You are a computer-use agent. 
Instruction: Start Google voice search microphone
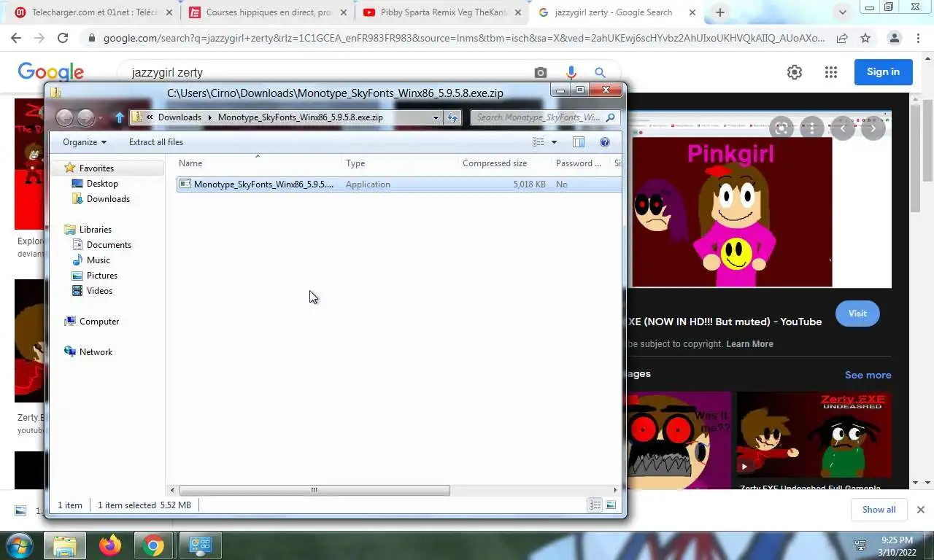pyautogui.click(x=571, y=72)
